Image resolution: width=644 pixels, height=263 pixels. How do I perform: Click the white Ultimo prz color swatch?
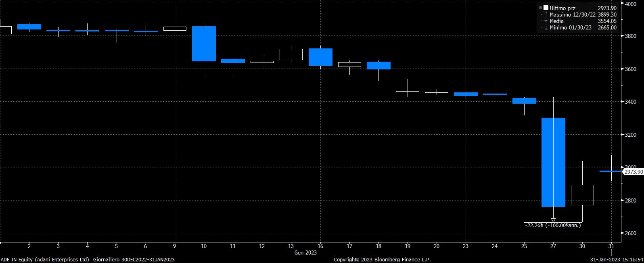(x=546, y=8)
